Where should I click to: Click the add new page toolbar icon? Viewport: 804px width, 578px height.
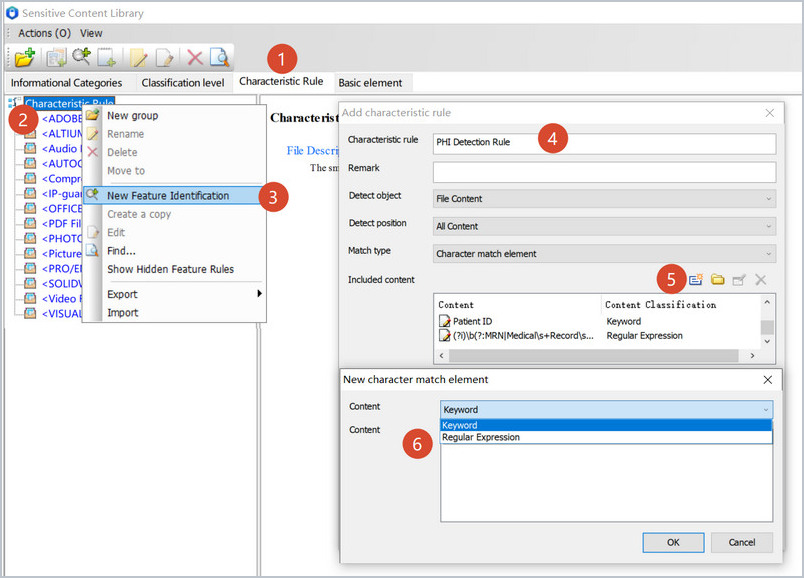[107, 57]
